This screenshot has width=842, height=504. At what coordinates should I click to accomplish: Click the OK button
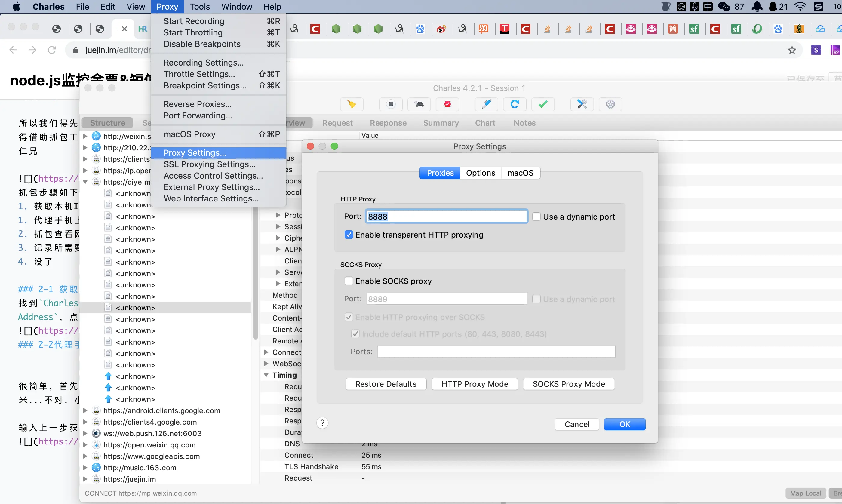coord(625,424)
